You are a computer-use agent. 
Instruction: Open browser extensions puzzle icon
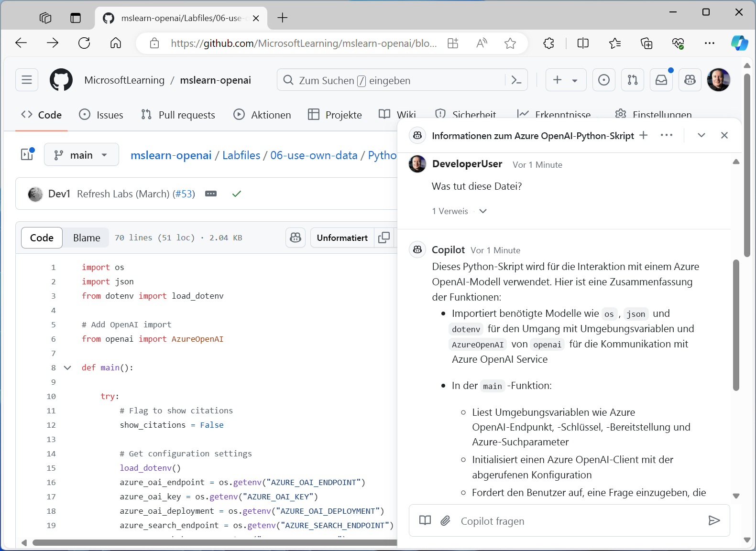548,43
